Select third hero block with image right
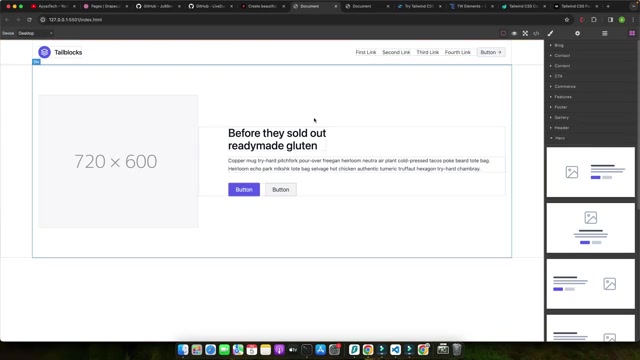The height and width of the screenshot is (360, 640). coord(591,284)
